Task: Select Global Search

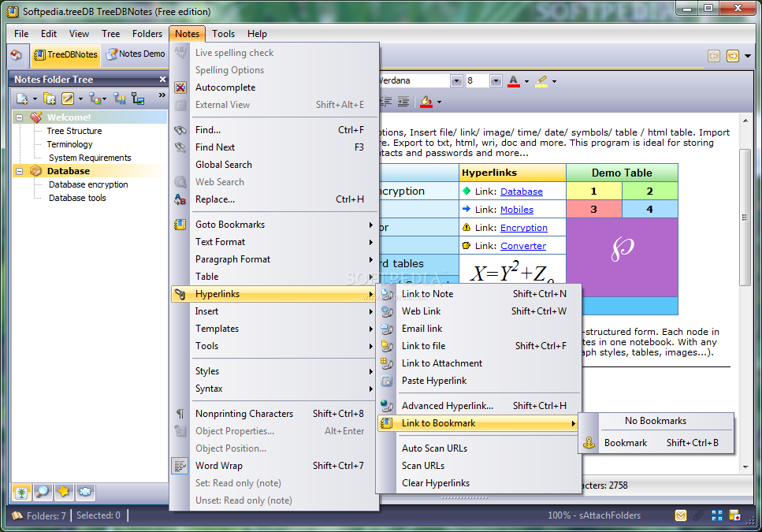Action: click(274, 165)
